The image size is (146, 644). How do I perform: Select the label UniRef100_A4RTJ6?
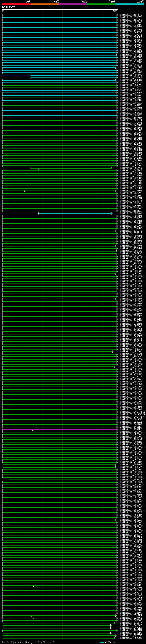(131, 70)
